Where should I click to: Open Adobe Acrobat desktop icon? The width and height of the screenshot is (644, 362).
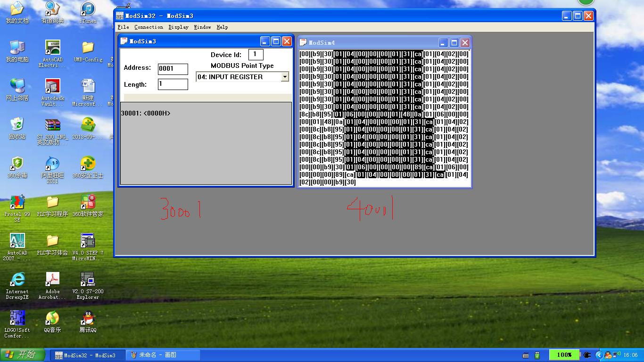(x=52, y=286)
